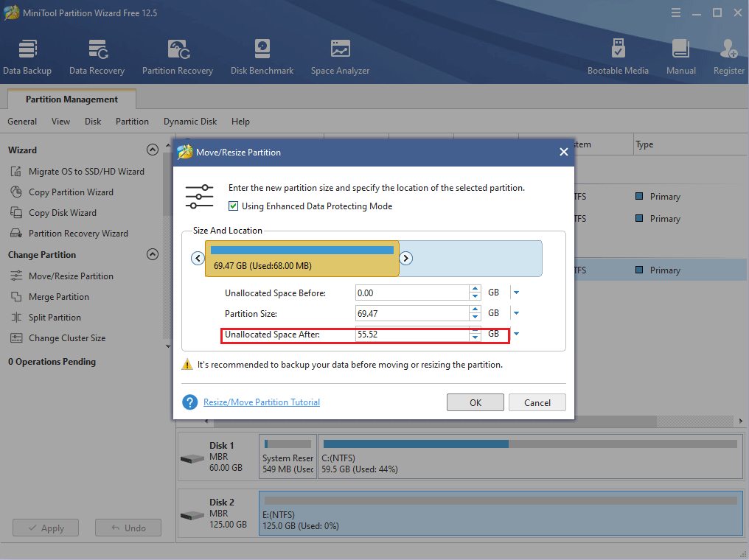Open Partition Recovery from toolbar
749x560 pixels.
point(178,57)
